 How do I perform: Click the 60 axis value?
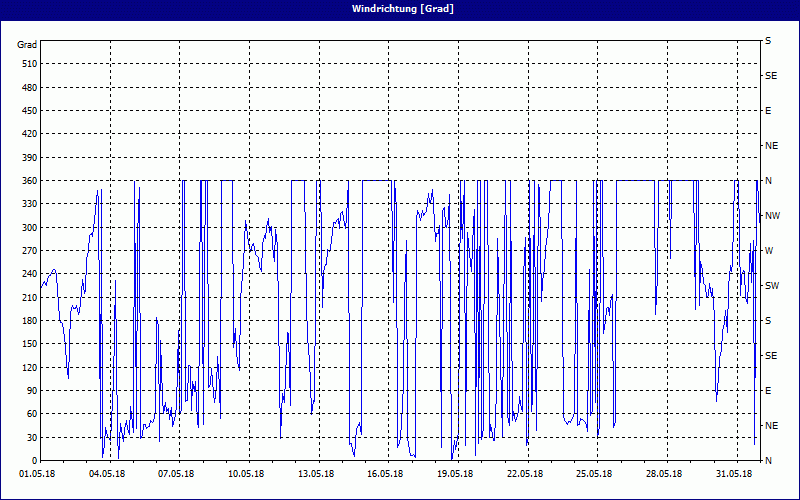tap(32, 414)
